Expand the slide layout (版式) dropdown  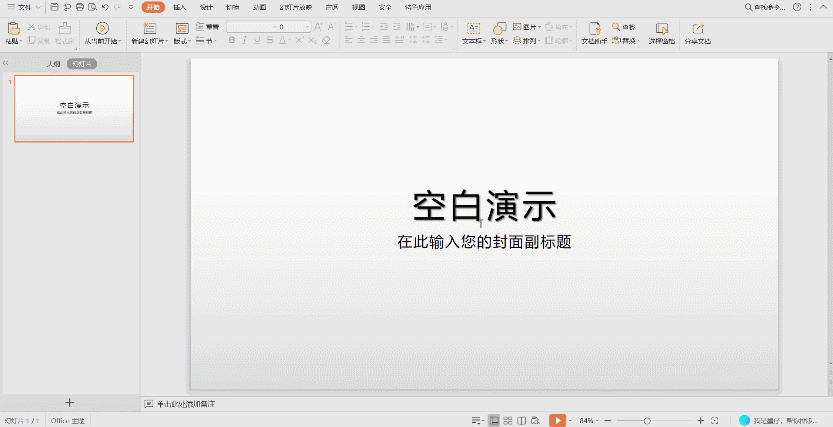(x=182, y=42)
